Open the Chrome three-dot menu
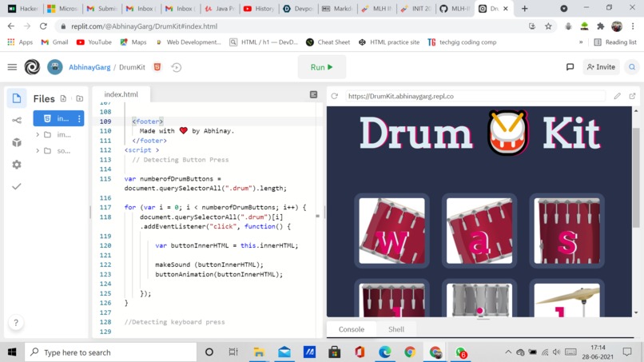The image size is (644, 362). (633, 26)
